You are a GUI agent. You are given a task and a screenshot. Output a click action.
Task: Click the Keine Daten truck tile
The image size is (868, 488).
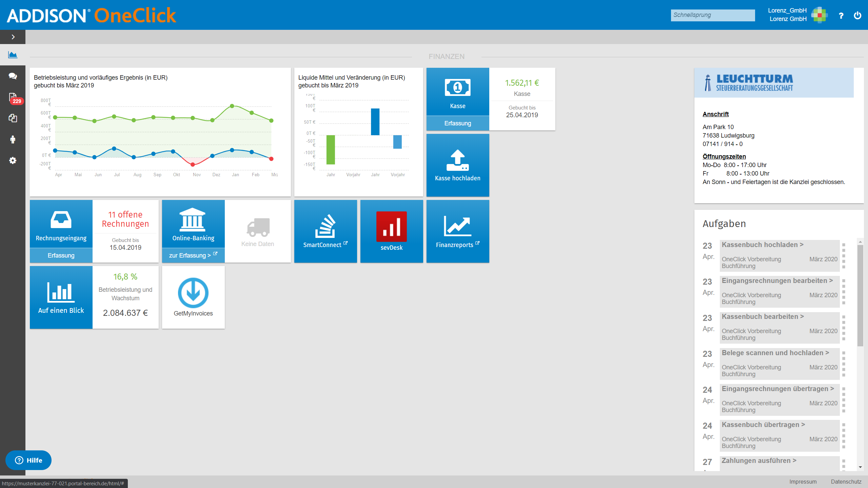coord(258,231)
